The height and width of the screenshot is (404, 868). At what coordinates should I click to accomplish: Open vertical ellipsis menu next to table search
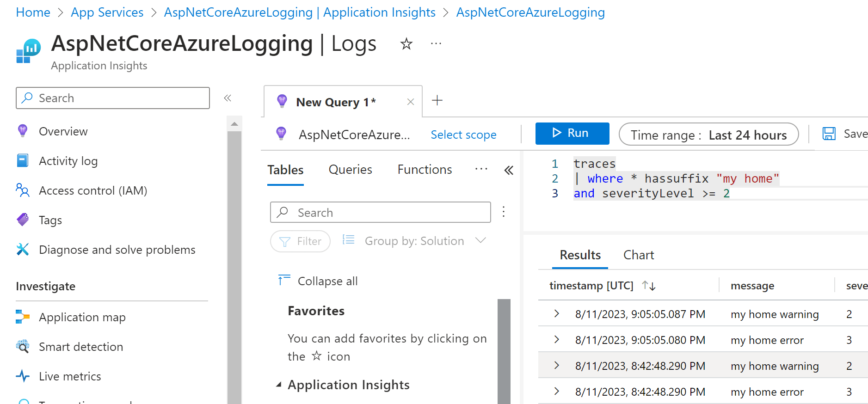click(x=504, y=212)
